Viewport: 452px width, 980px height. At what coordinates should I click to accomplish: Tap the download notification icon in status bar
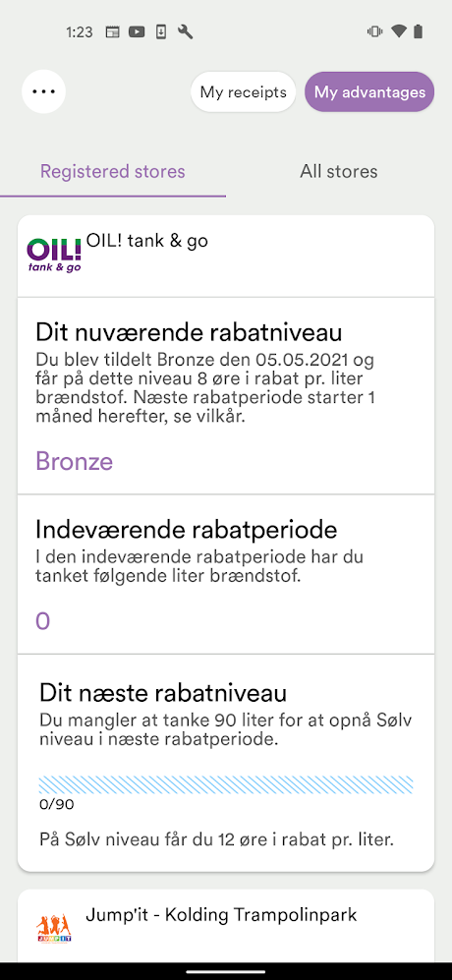point(161,31)
